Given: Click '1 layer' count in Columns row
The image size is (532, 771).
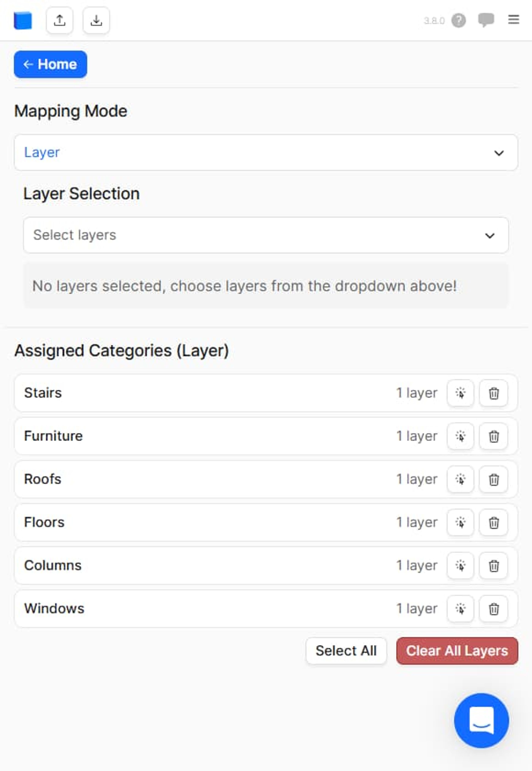Looking at the screenshot, I should pyautogui.click(x=417, y=566).
